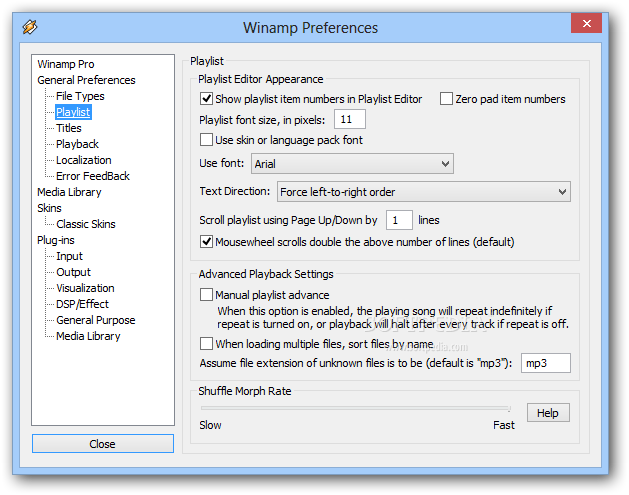Close the Winamp Preferences window
This screenshot has width=629, height=495.
click(x=586, y=23)
